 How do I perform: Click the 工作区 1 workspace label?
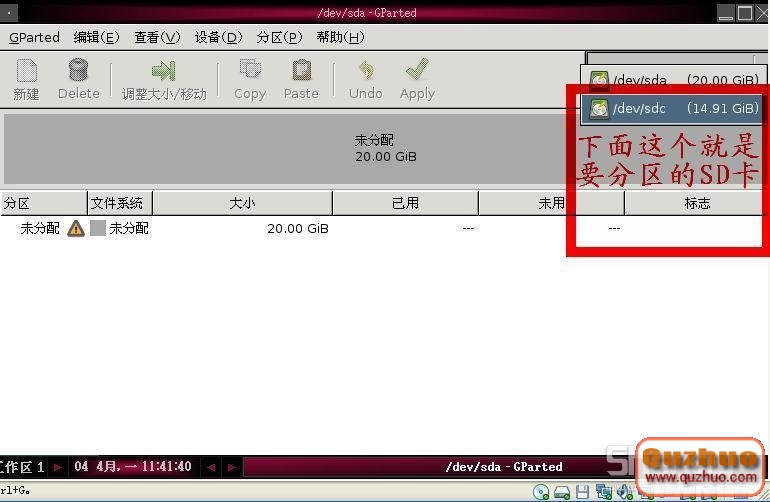pyautogui.click(x=22, y=467)
